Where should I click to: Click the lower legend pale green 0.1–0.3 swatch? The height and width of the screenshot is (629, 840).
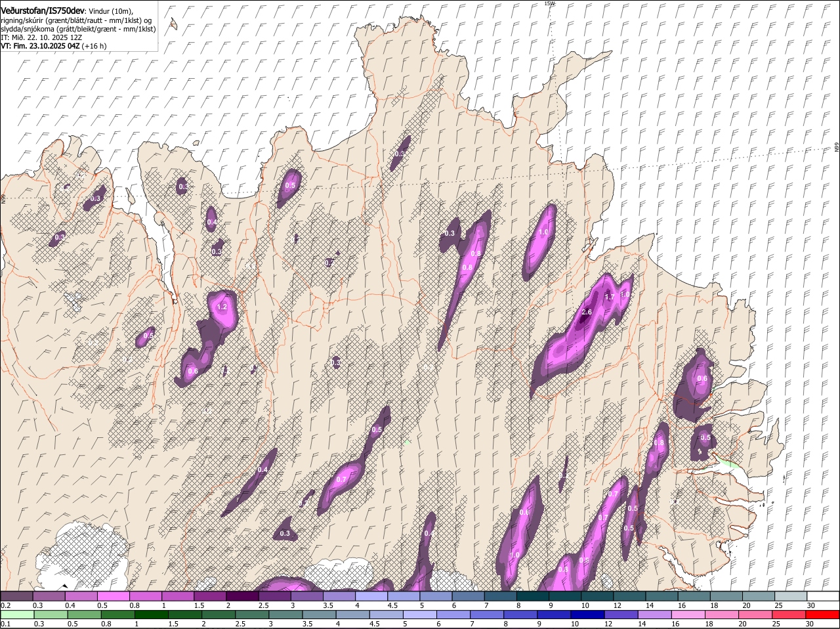(17, 615)
